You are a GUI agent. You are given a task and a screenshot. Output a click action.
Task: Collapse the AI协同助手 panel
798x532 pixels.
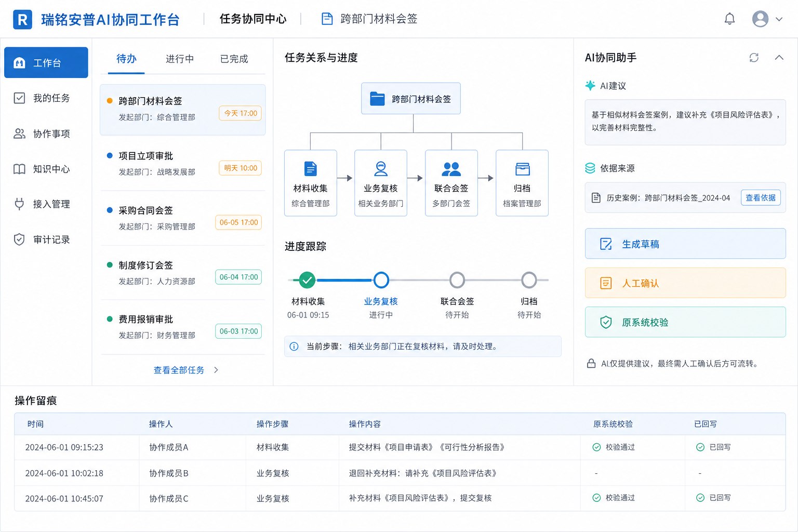point(779,58)
